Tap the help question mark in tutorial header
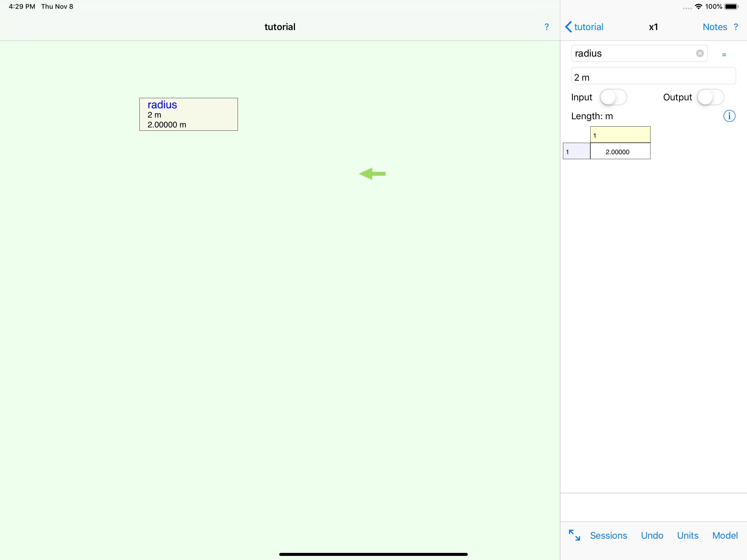 pyautogui.click(x=546, y=27)
